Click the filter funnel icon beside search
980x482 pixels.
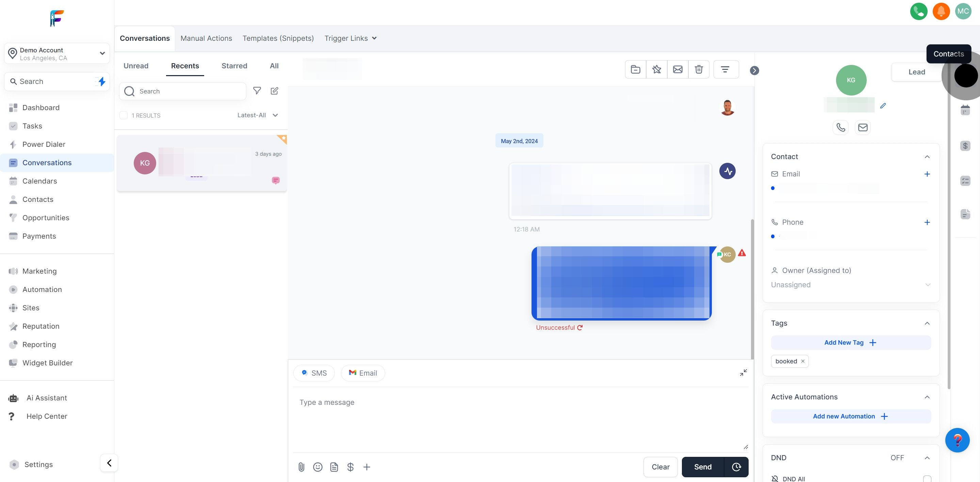pos(257,91)
